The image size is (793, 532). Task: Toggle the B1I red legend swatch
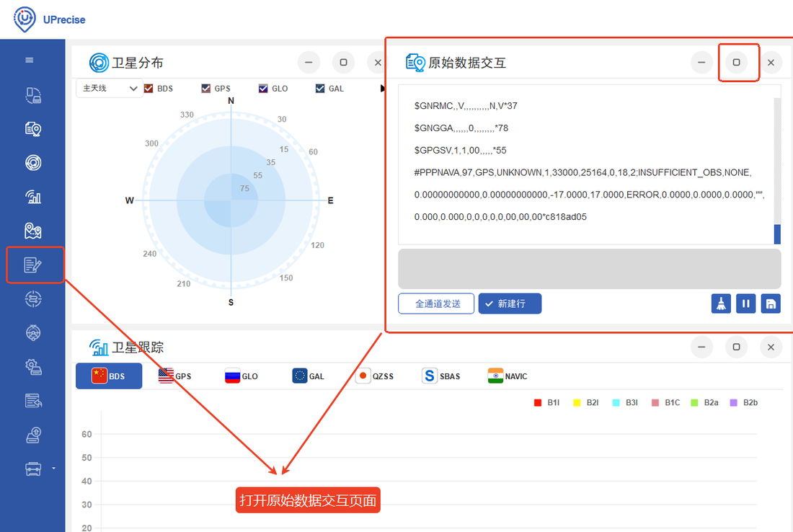point(538,402)
